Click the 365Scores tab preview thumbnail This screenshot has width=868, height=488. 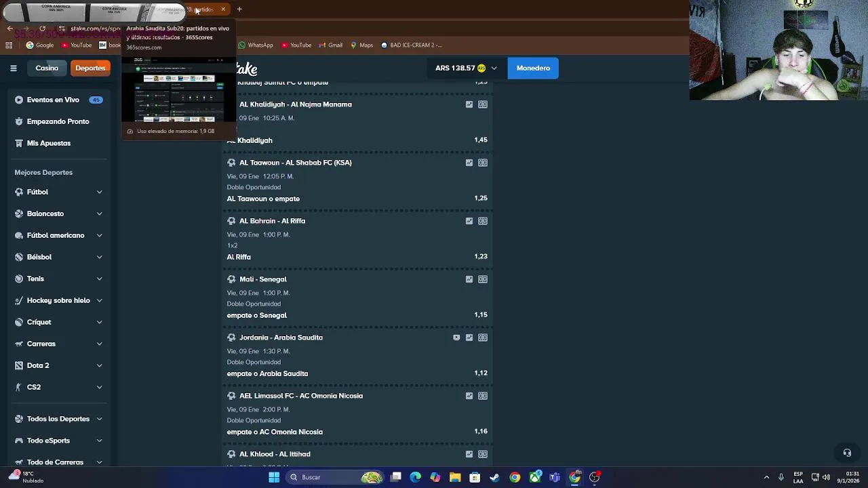point(178,89)
